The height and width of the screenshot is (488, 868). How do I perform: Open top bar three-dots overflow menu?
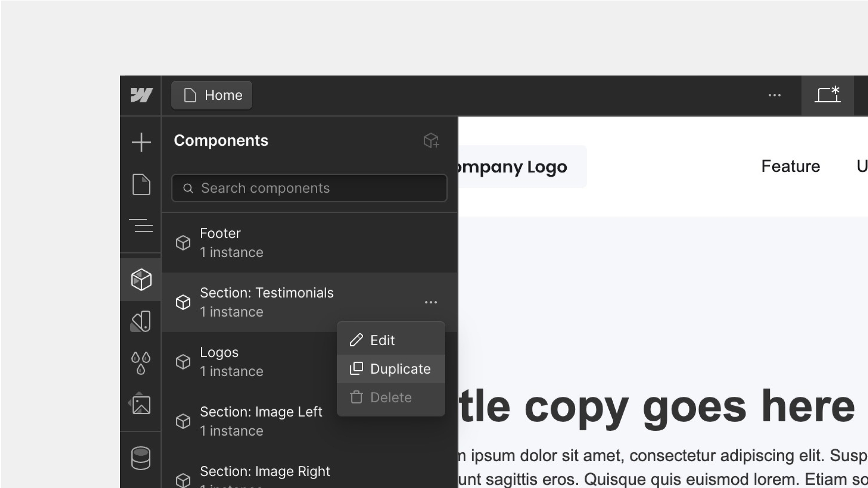click(x=775, y=95)
